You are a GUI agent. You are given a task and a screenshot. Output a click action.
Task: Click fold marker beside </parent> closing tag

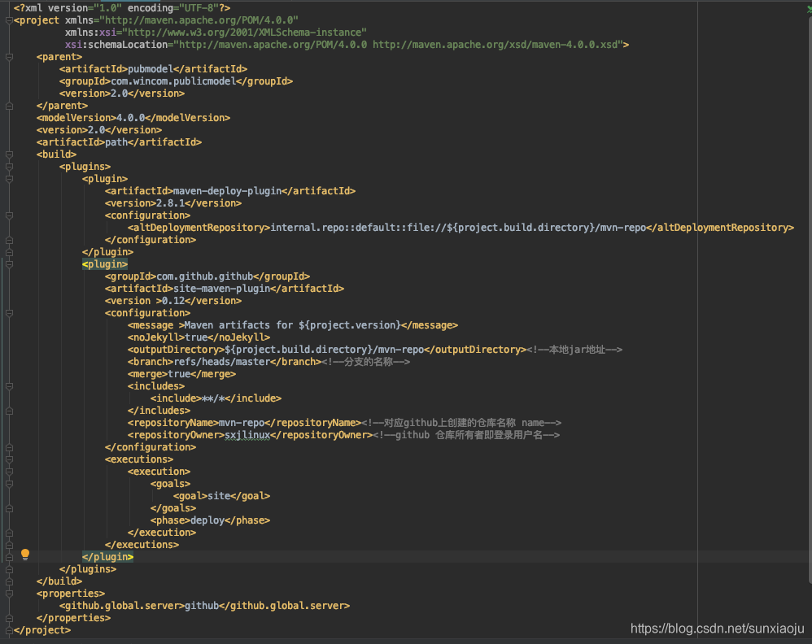(x=9, y=106)
